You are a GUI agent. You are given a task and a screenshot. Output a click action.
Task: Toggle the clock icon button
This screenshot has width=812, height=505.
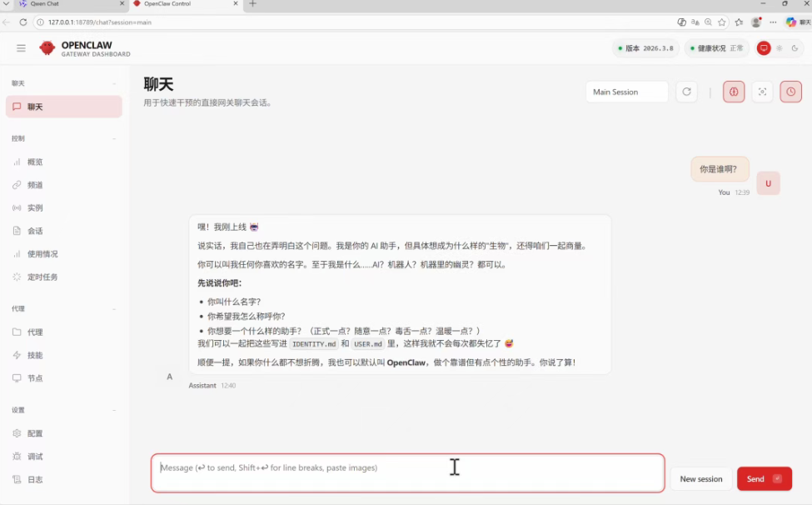[791, 92]
